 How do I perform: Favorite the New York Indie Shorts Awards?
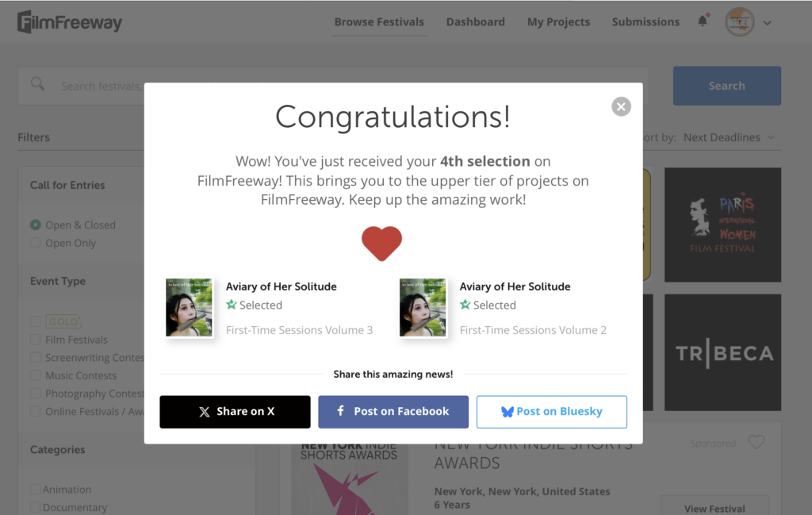(x=756, y=443)
